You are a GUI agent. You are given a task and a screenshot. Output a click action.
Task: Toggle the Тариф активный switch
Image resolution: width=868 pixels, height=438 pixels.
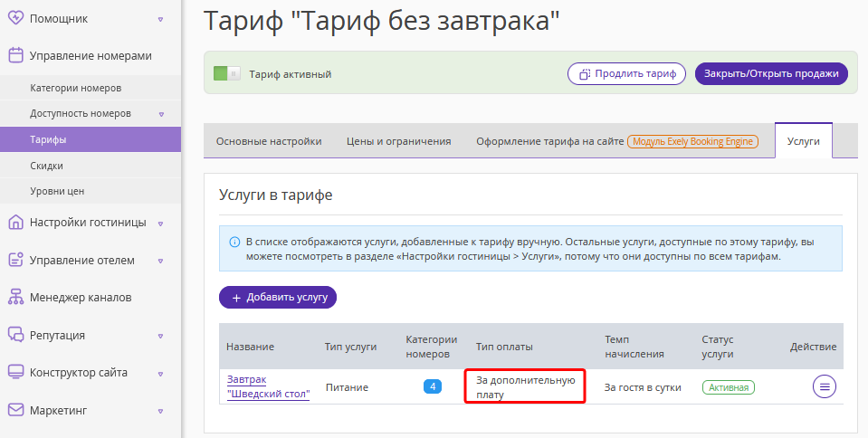coord(227,73)
